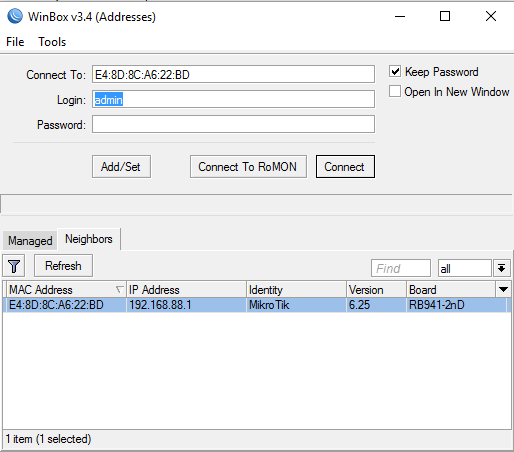Click the Connect To address field
The width and height of the screenshot is (514, 452).
pyautogui.click(x=233, y=74)
